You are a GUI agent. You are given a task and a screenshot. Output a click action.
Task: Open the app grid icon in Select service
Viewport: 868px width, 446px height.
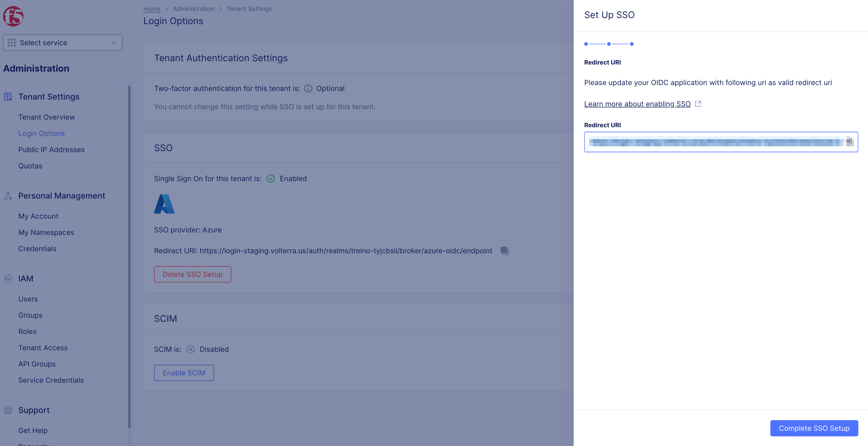[x=12, y=42]
